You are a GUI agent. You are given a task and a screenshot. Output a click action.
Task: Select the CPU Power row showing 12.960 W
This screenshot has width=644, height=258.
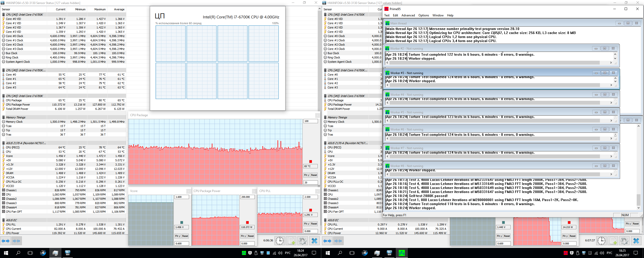click(x=385, y=233)
